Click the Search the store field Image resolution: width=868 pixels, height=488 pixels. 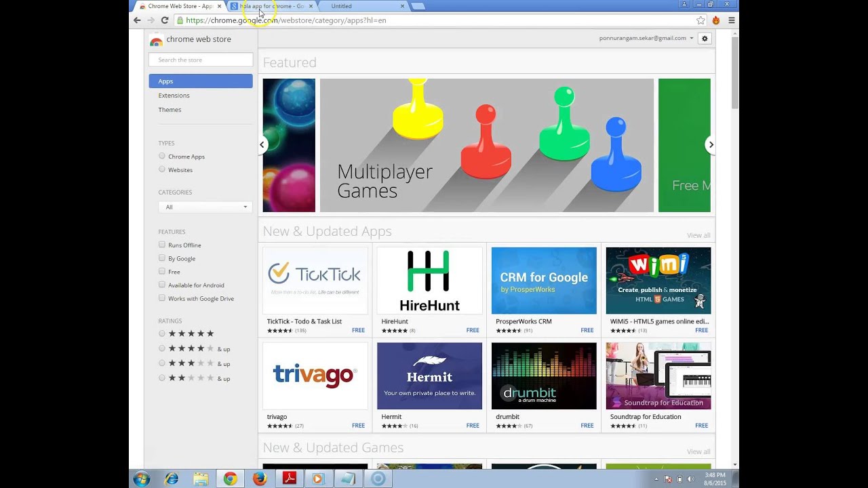click(x=201, y=60)
